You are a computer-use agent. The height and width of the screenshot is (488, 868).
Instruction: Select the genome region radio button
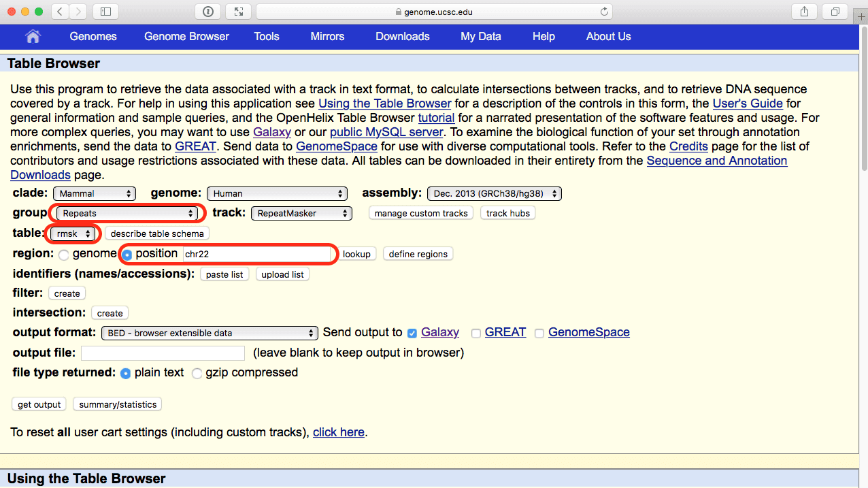(x=64, y=255)
